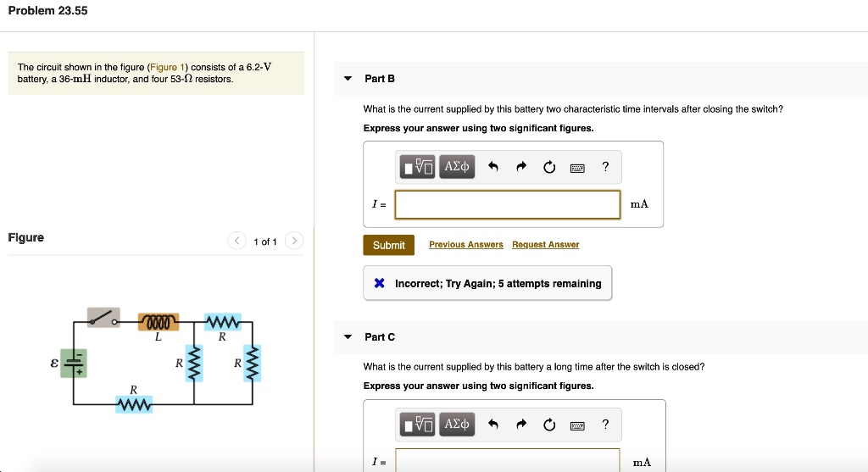Collapse the Part C section
This screenshot has height=472, width=868.
(348, 336)
